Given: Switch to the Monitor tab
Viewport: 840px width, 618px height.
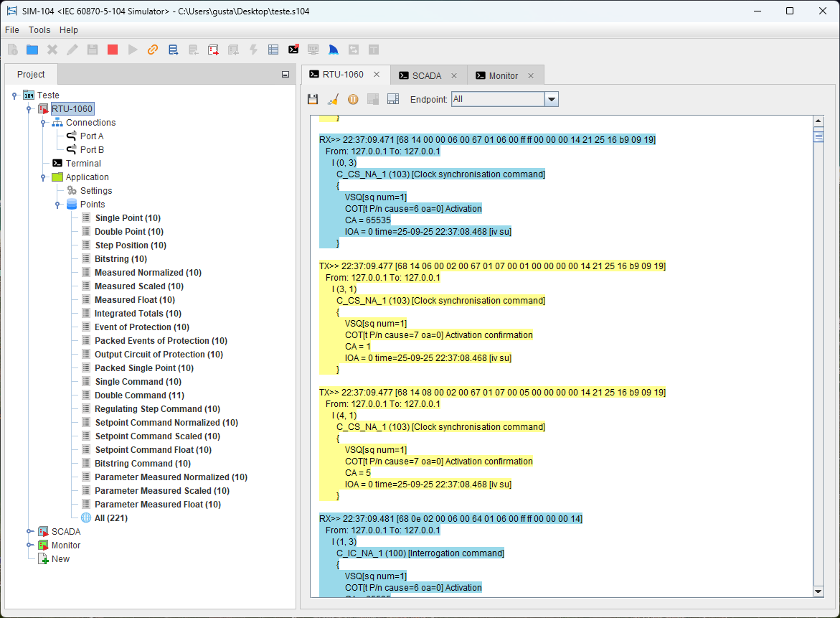Looking at the screenshot, I should click(503, 75).
